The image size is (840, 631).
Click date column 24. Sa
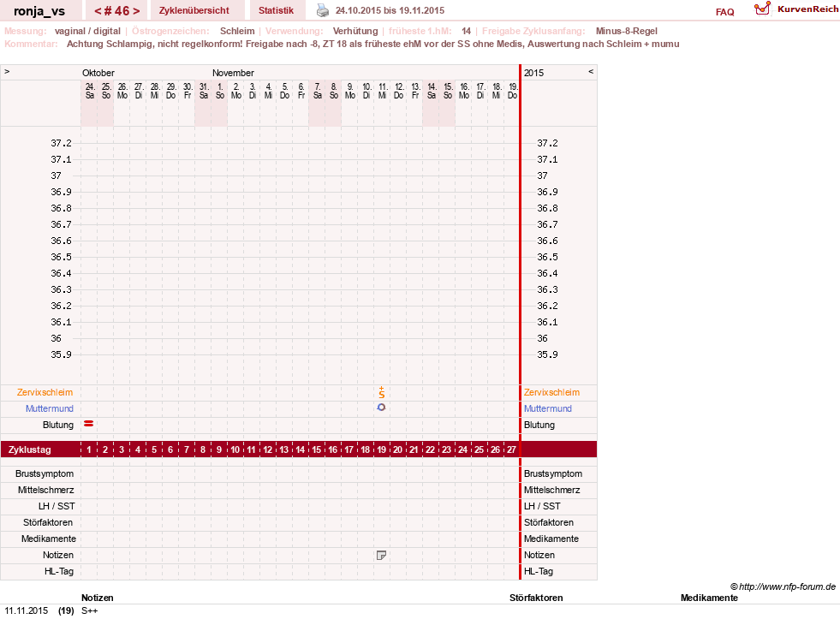pos(89,91)
